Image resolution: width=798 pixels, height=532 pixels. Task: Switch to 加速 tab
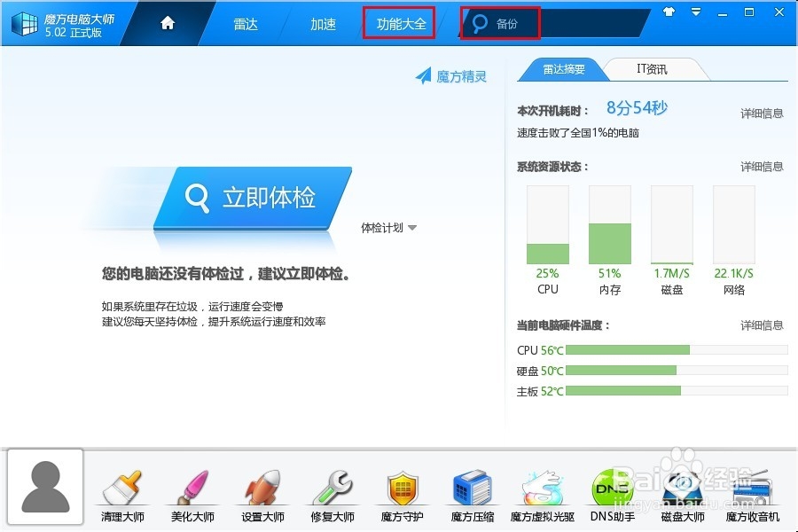coord(323,24)
